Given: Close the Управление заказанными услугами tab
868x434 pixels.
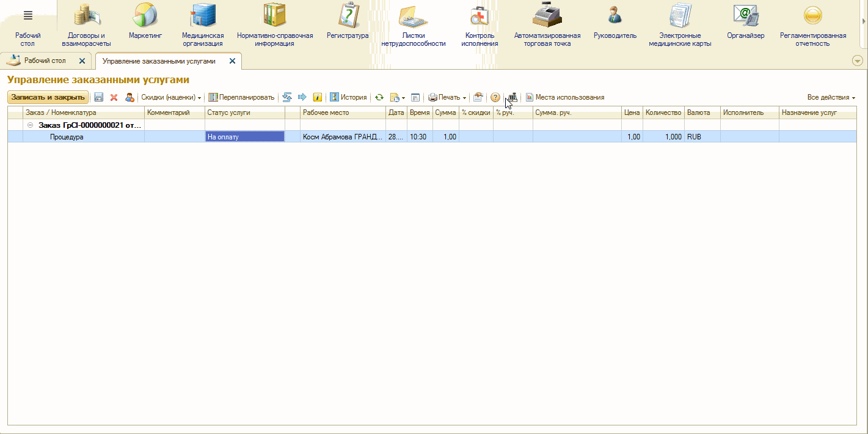Looking at the screenshot, I should (x=232, y=61).
